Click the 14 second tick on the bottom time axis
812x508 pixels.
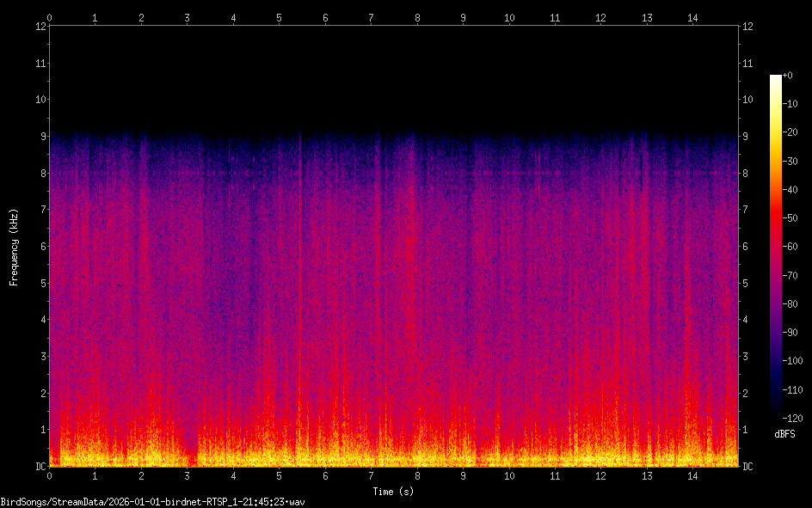(692, 475)
